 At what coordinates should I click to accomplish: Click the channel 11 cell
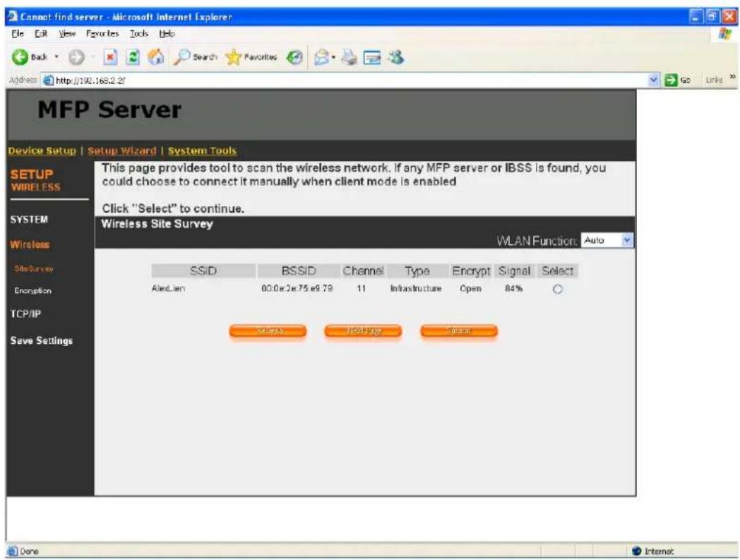click(x=361, y=288)
